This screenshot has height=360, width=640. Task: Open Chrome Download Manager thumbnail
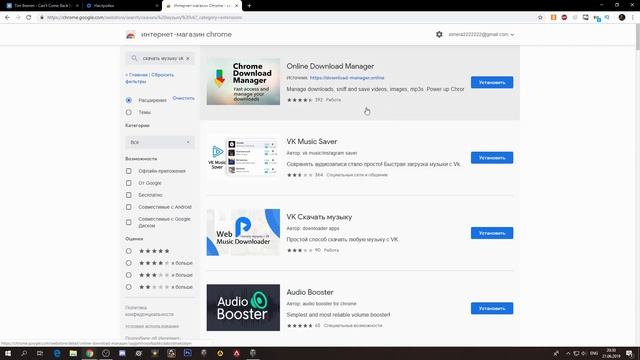pos(243,82)
